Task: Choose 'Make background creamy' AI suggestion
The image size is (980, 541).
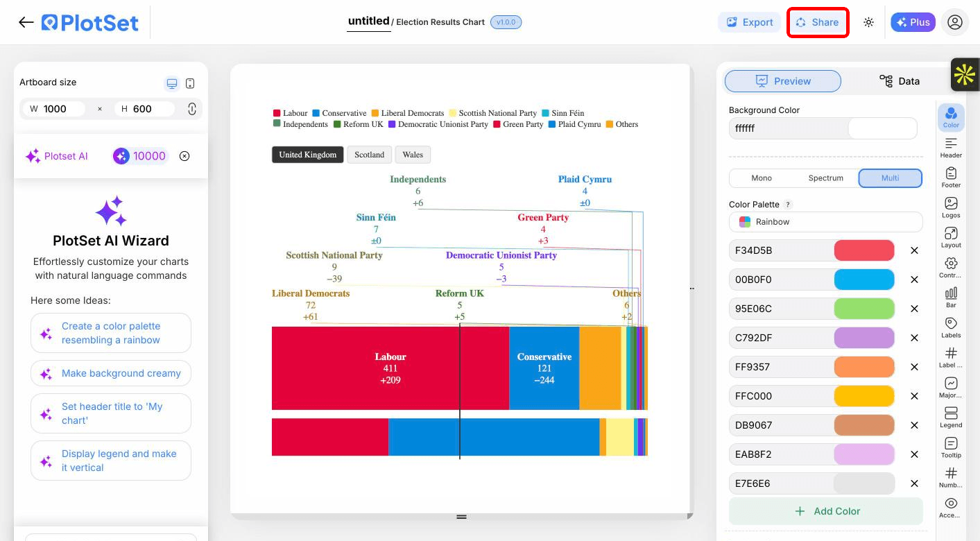Action: point(111,373)
